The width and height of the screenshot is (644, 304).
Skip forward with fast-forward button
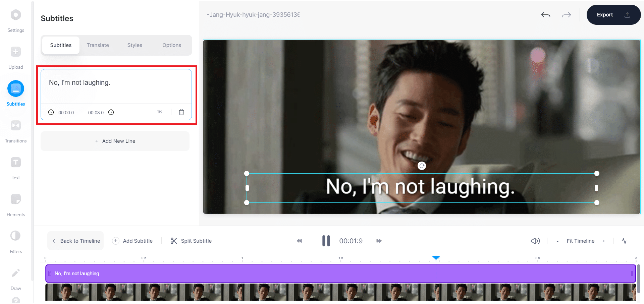tap(379, 241)
